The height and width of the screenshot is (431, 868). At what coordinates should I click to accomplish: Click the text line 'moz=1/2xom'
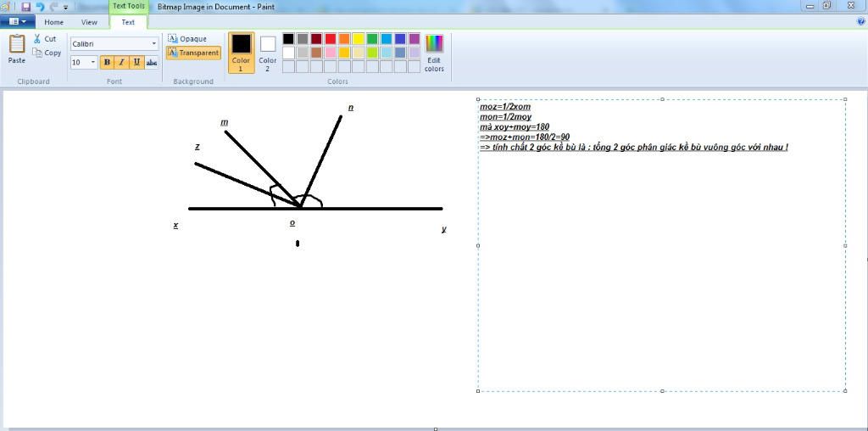pos(505,106)
